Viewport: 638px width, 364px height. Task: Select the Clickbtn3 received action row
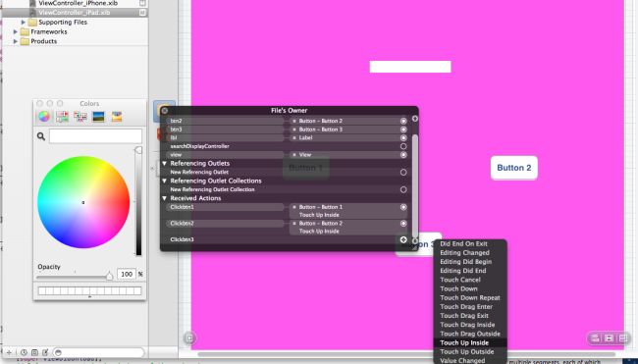point(287,239)
